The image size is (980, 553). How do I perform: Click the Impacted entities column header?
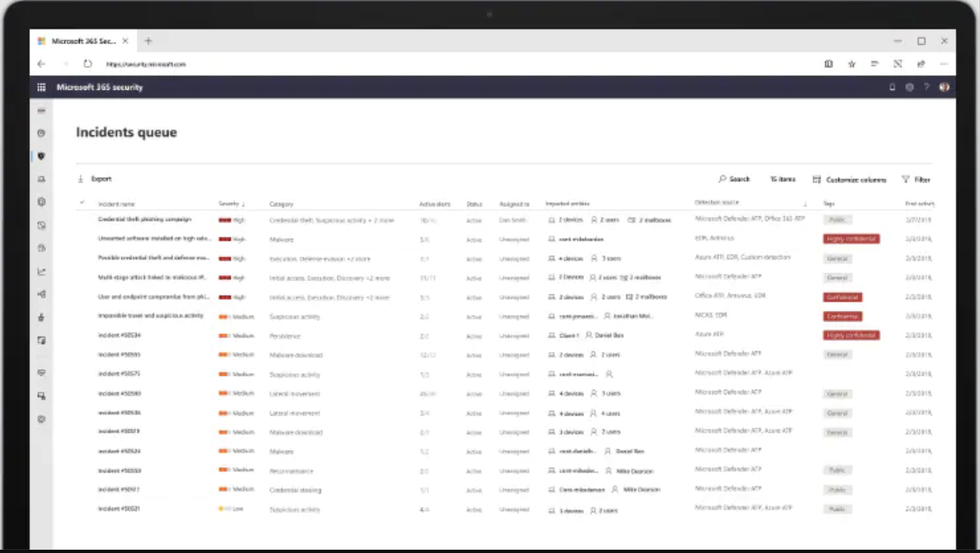567,203
